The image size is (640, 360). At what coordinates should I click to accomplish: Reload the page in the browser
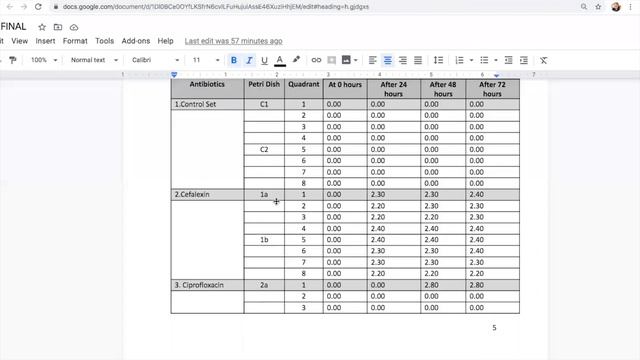pos(38,7)
